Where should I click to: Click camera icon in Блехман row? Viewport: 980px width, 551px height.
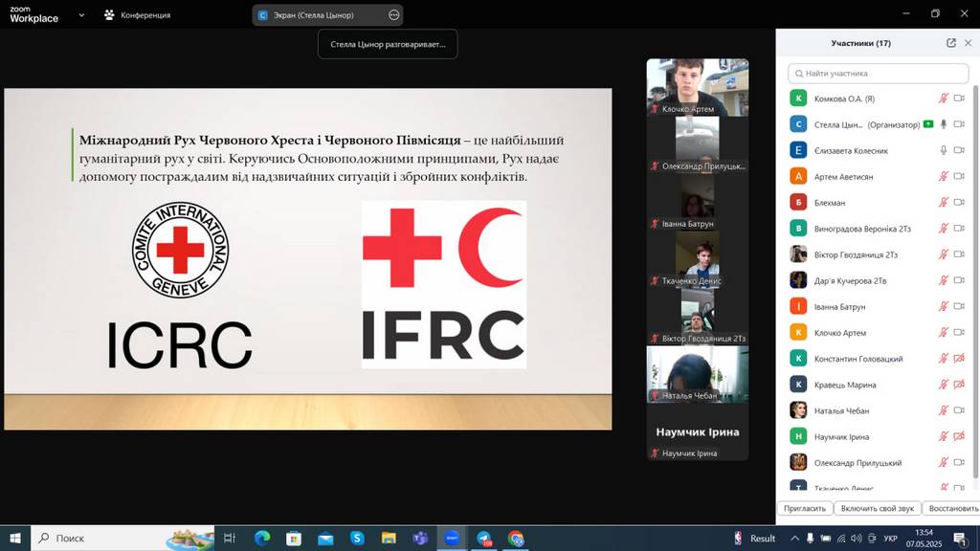[959, 203]
